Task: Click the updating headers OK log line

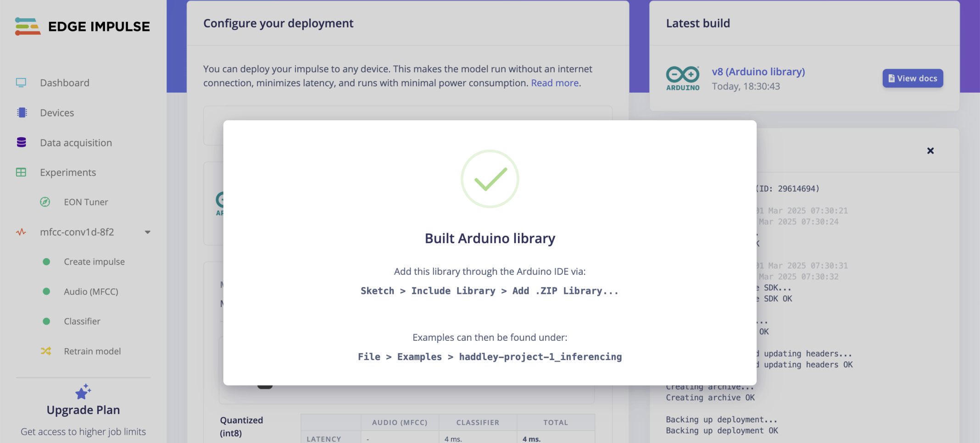Action: click(x=805, y=365)
